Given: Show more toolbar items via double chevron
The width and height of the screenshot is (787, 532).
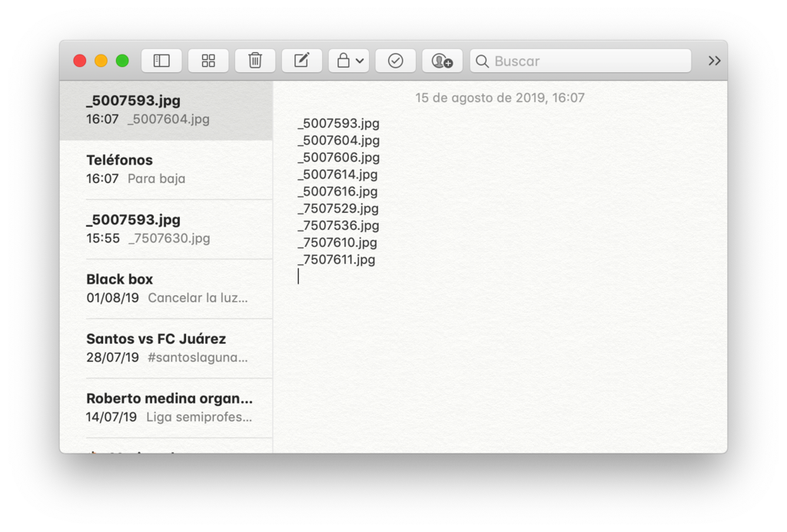Looking at the screenshot, I should click(714, 61).
